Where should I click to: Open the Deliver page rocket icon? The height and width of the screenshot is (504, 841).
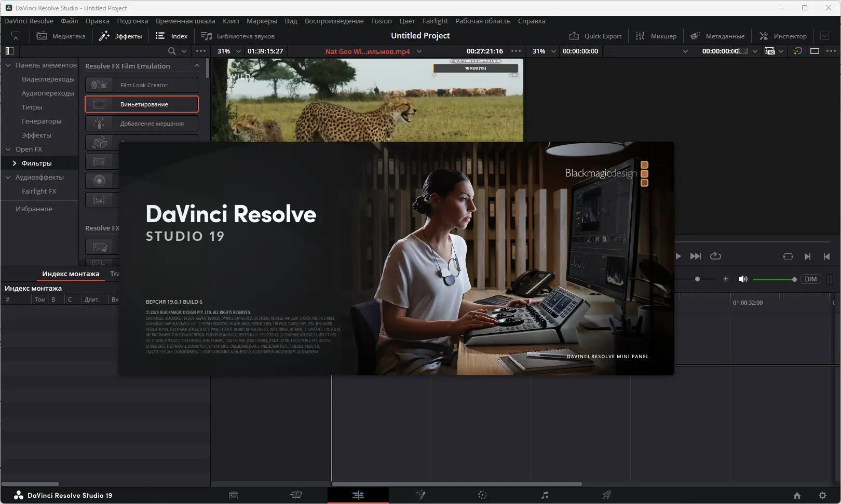[x=606, y=495]
